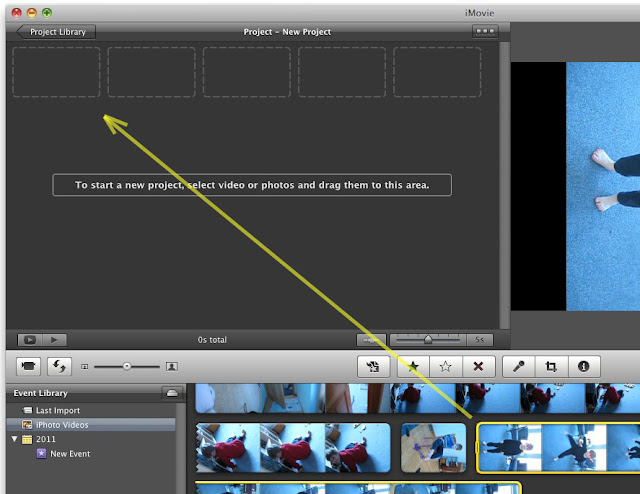
Task: Select the crop and rotate tool
Action: pos(551,366)
